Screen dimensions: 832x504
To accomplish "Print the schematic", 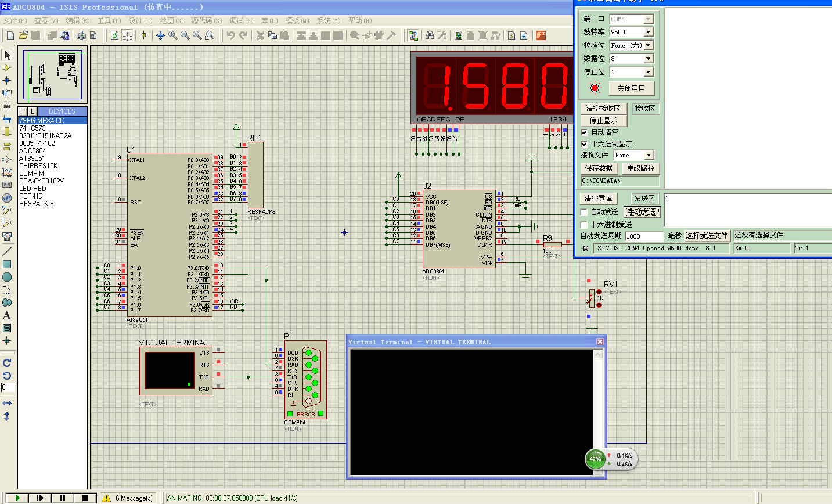I will pyautogui.click(x=81, y=35).
